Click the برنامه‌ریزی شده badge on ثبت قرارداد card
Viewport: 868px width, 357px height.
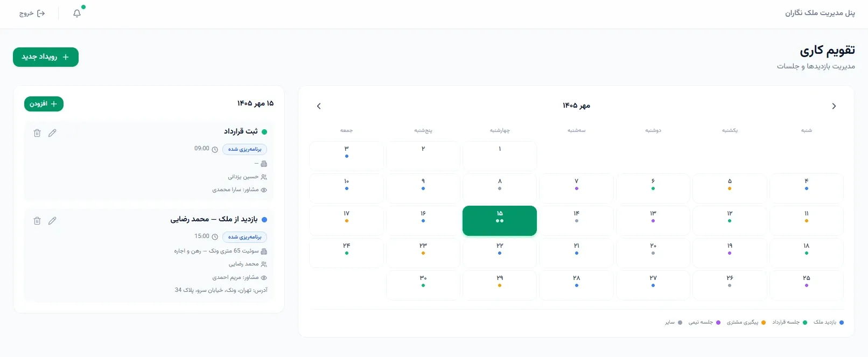click(x=245, y=150)
